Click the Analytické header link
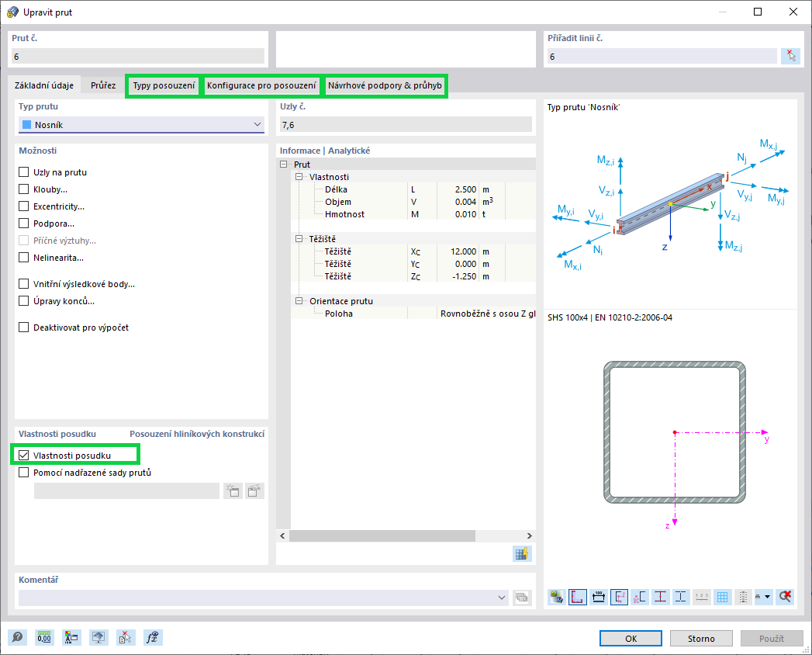 349,151
